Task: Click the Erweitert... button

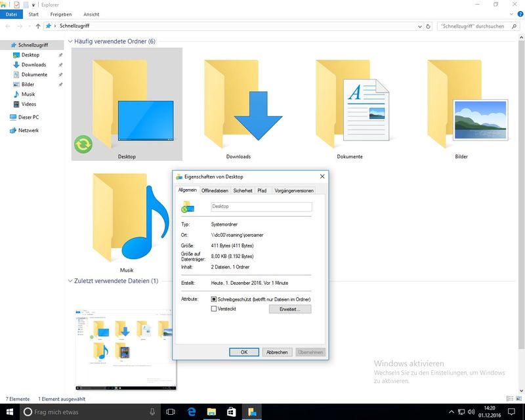Action: pos(289,309)
